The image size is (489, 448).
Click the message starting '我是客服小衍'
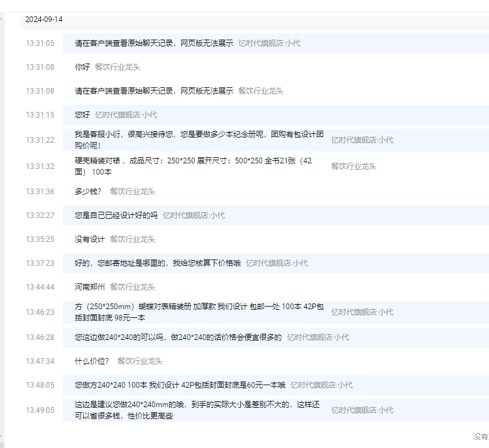[x=199, y=139]
